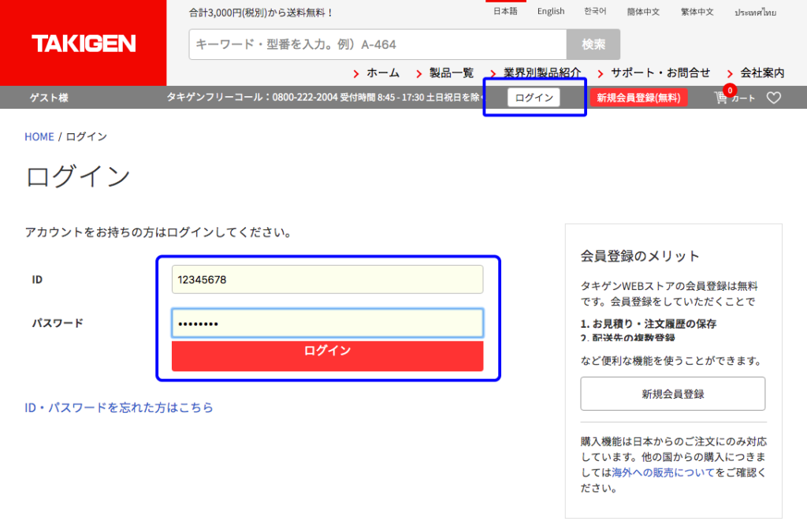Click the パスワード input field
This screenshot has width=807, height=532.
[x=327, y=323]
